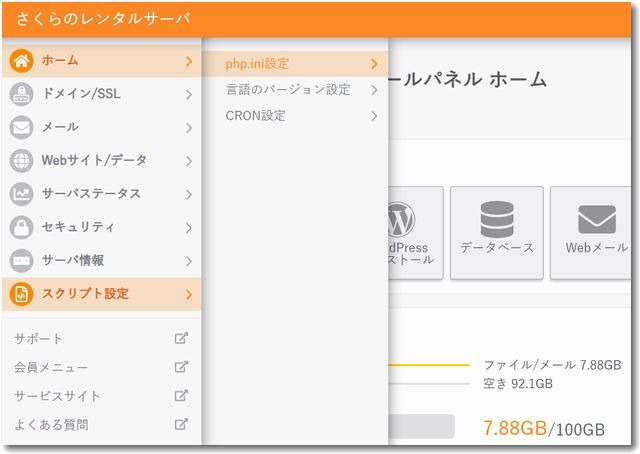Click the server info hardware icon
640x454 pixels.
click(21, 260)
